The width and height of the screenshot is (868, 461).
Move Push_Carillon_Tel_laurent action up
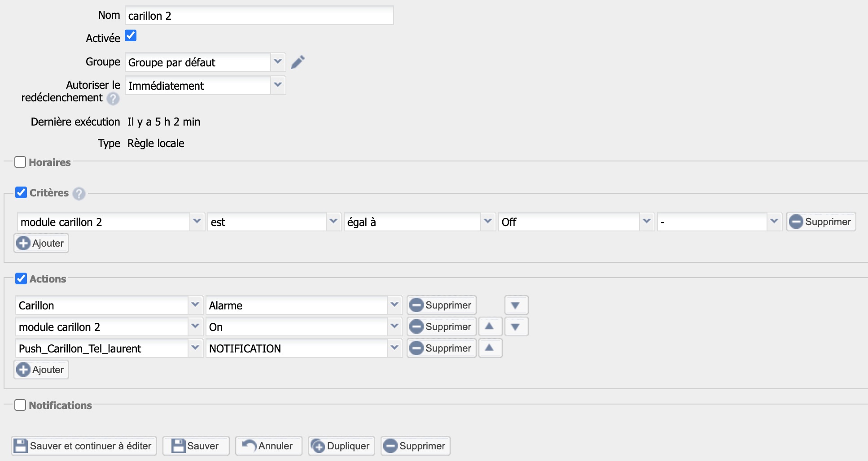(490, 348)
